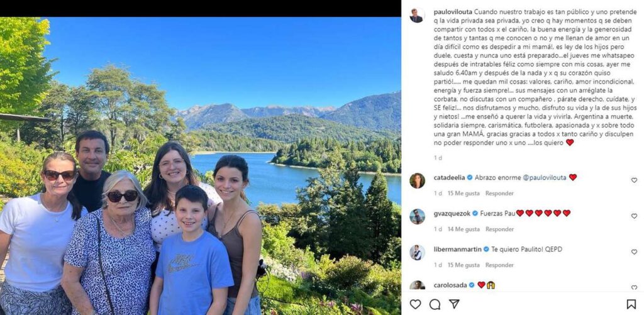Reply to catadeelia's comment via Responder
This screenshot has width=644, height=315.
499,194
